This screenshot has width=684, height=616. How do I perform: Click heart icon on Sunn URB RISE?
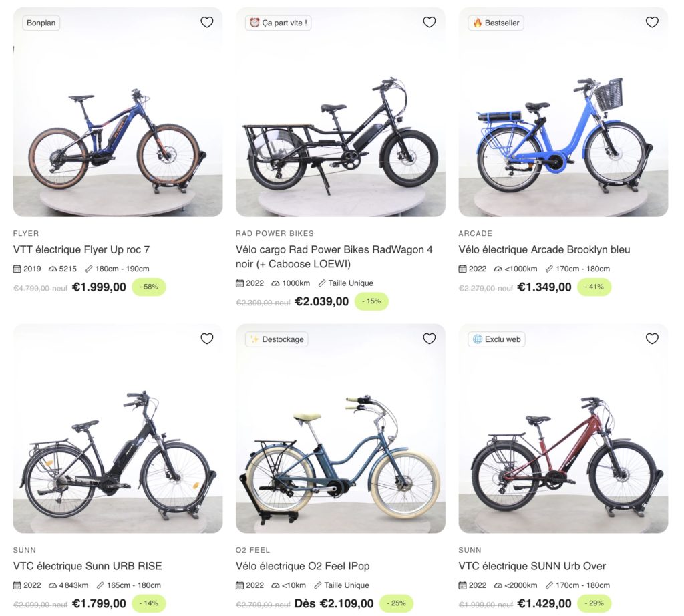tap(207, 339)
